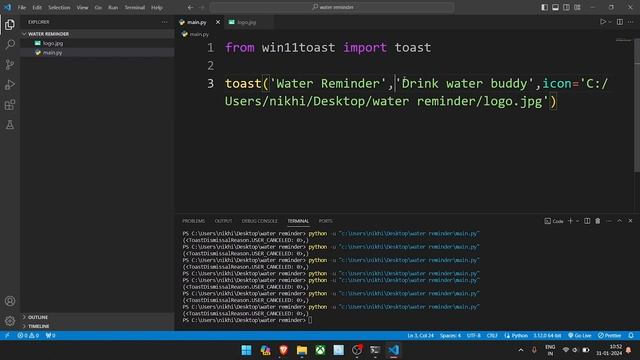Open the View menu
640x360 pixels.
(x=82, y=7)
